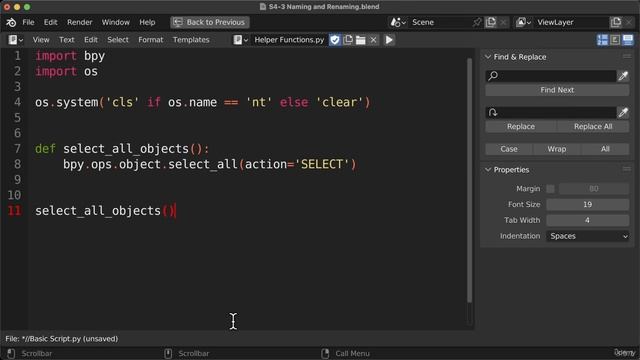
Task: Click line number 10 in the gutter
Action: tap(14, 195)
